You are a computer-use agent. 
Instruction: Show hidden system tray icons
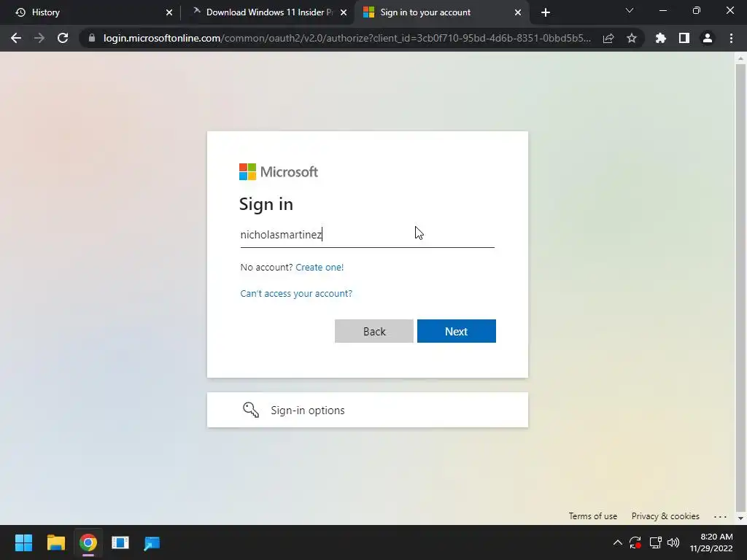(x=617, y=542)
